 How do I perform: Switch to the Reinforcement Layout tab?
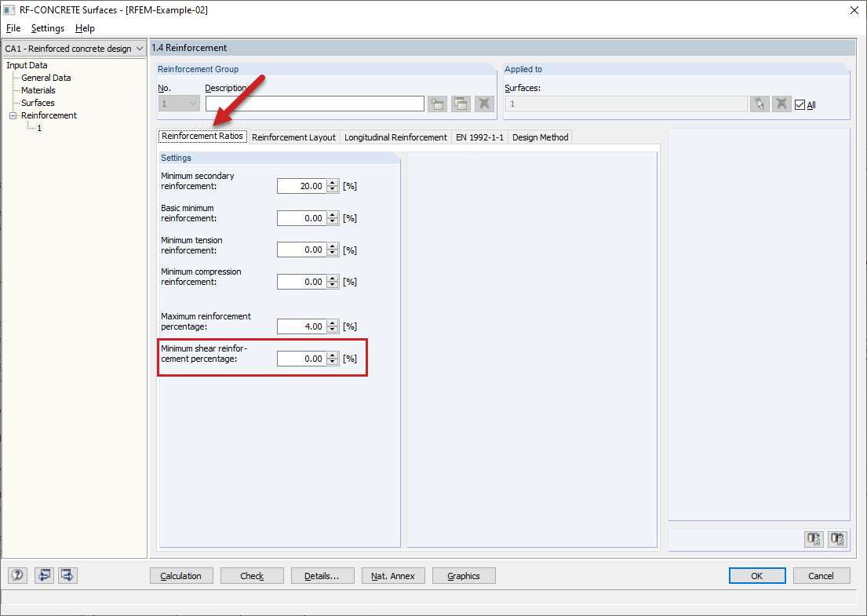(x=293, y=137)
